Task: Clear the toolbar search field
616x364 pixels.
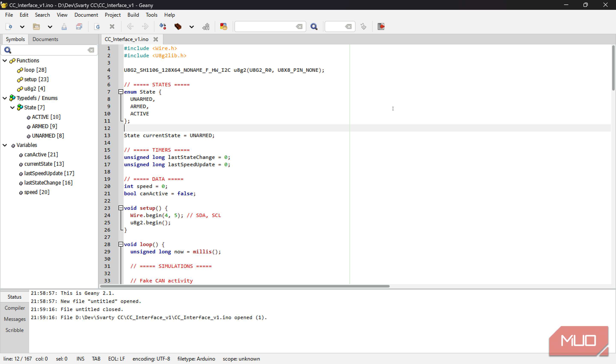Action: (x=299, y=26)
